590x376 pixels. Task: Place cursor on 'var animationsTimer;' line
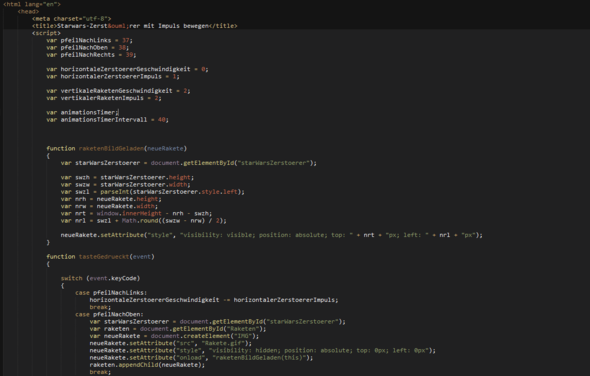[x=82, y=113]
